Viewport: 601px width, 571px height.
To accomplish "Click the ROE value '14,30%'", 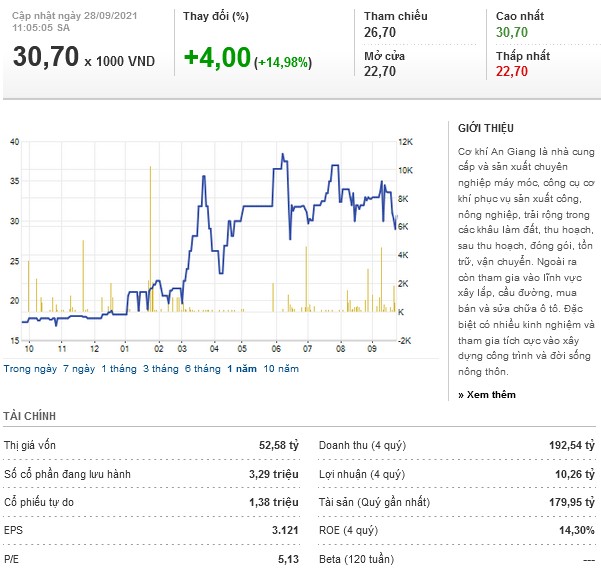I will [577, 530].
